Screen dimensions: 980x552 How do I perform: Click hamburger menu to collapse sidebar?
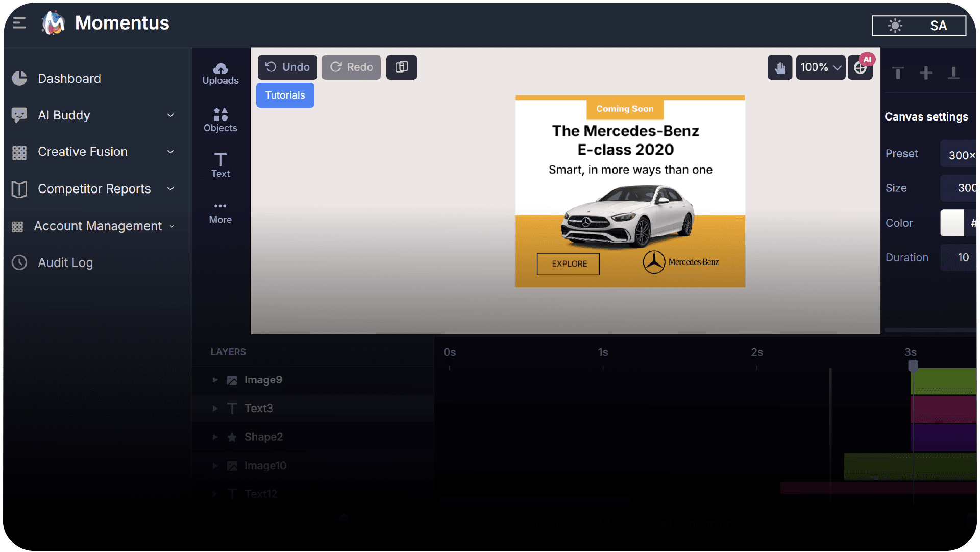[x=19, y=23]
